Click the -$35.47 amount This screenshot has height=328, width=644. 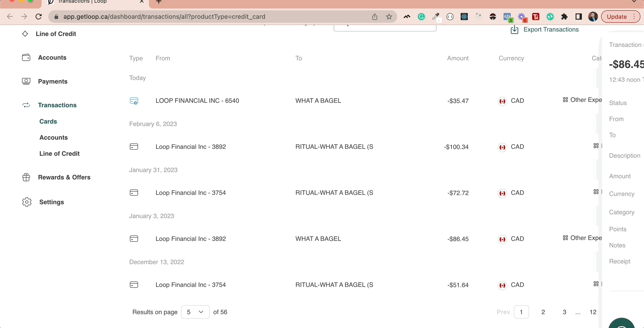pos(458,101)
